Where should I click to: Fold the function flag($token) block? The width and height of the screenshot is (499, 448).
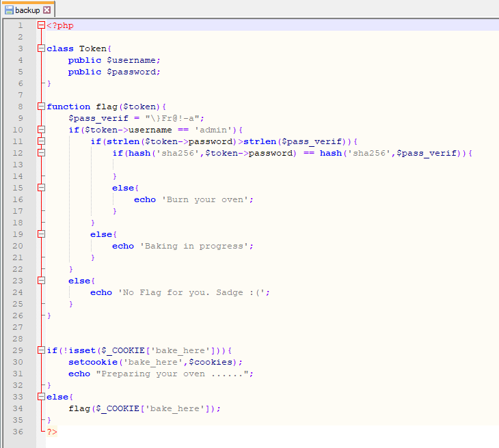pyautogui.click(x=42, y=107)
